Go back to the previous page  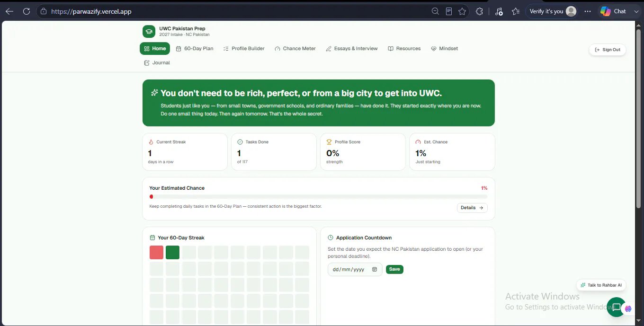click(x=9, y=11)
